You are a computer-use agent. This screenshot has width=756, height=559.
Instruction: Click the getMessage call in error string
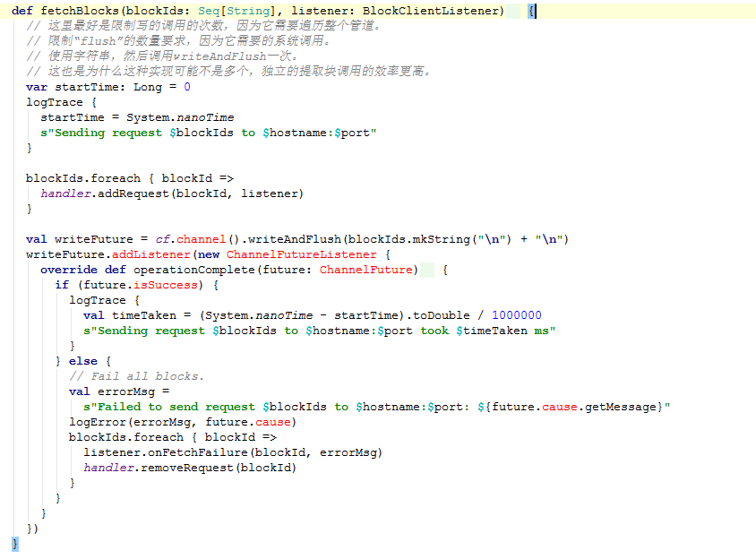(x=623, y=407)
